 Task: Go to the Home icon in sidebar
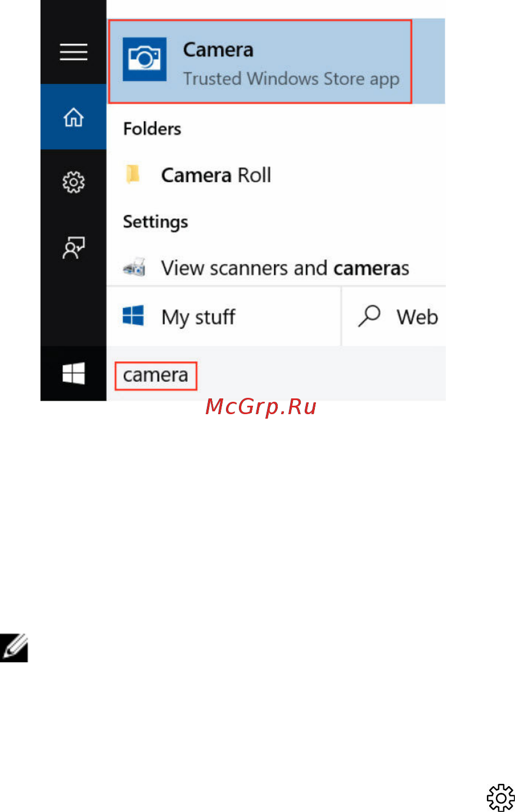click(74, 117)
